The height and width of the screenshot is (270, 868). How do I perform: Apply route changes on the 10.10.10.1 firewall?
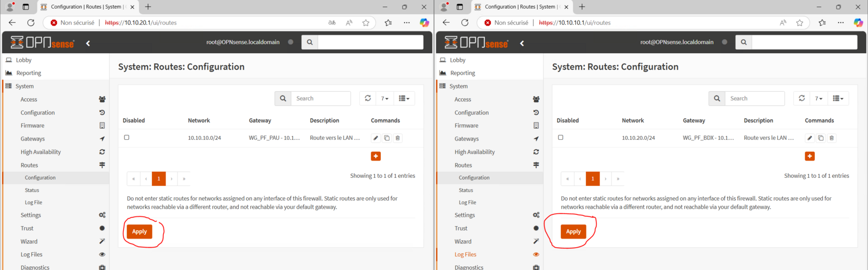click(x=573, y=232)
